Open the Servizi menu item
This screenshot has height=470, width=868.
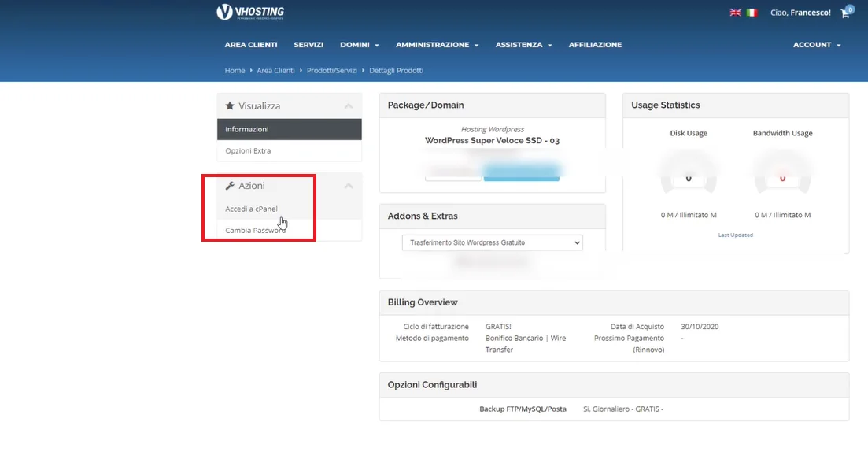(308, 45)
